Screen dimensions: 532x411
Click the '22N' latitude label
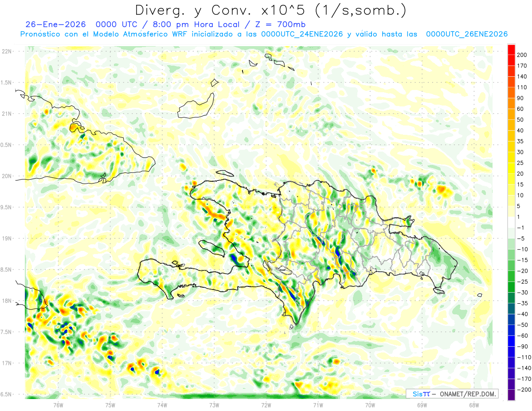7,51
